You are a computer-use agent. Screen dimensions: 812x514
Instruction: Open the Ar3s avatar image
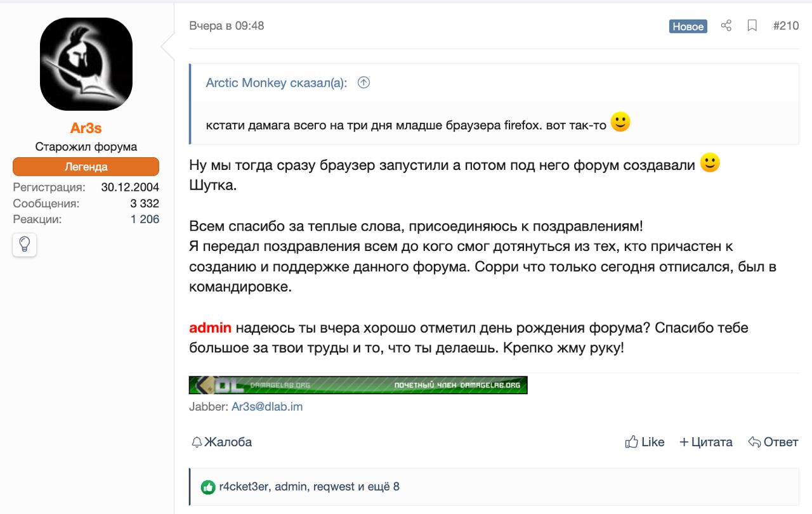pos(86,64)
